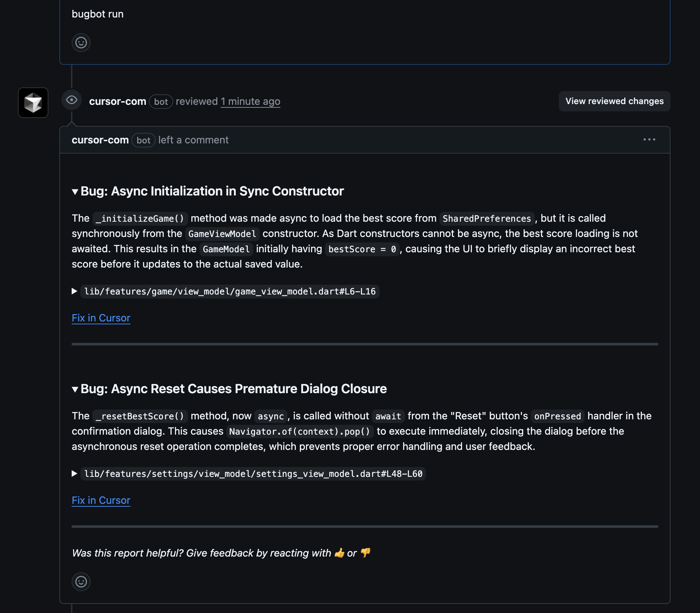Collapse the Async Reset bug section
Screen dimensions: 700x613
pos(75,389)
